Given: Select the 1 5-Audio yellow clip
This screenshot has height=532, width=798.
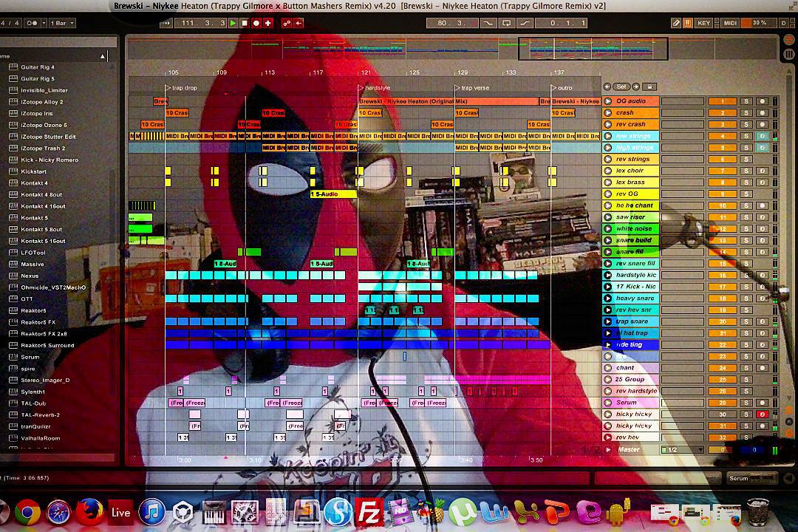Looking at the screenshot, I should (333, 194).
